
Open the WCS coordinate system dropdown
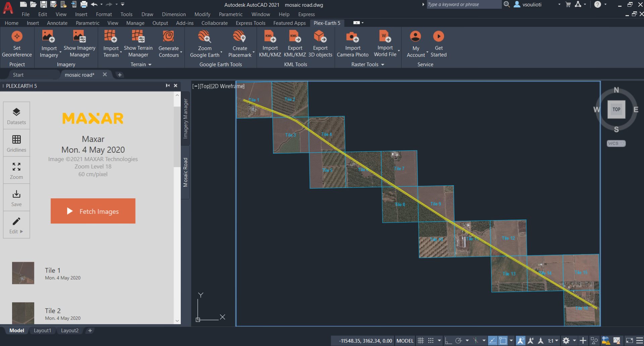616,143
